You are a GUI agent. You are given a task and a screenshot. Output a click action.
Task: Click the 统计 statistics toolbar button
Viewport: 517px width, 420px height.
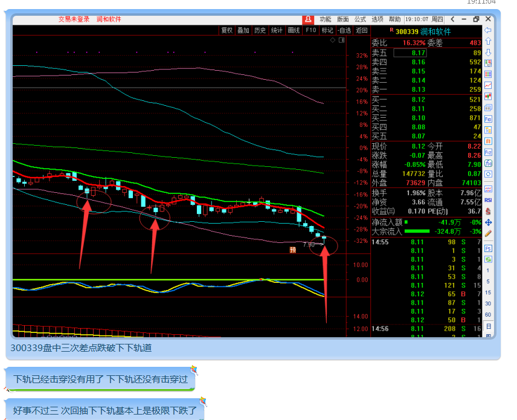[x=277, y=30]
